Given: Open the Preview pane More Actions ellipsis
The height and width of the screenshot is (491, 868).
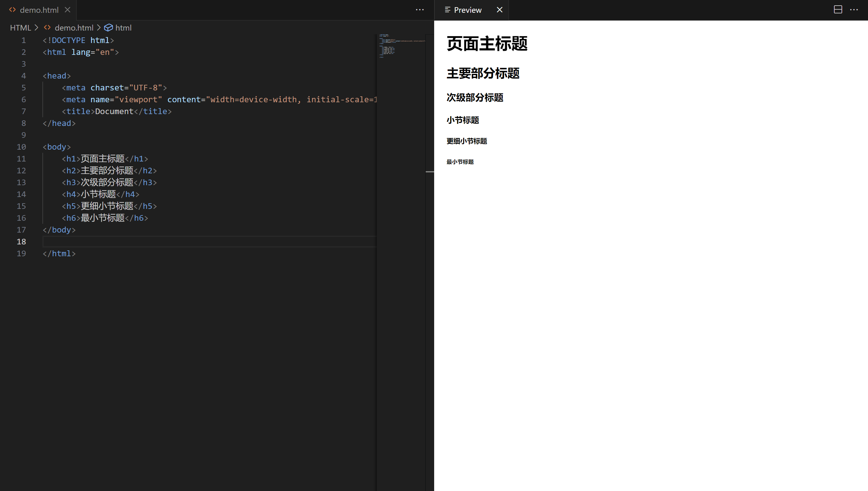Looking at the screenshot, I should [854, 10].
